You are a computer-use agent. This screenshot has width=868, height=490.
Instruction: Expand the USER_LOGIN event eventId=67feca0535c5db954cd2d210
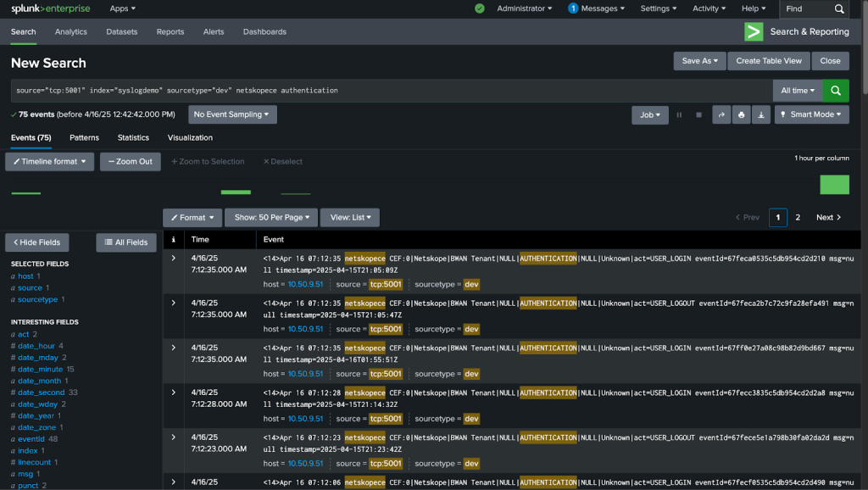click(x=173, y=258)
